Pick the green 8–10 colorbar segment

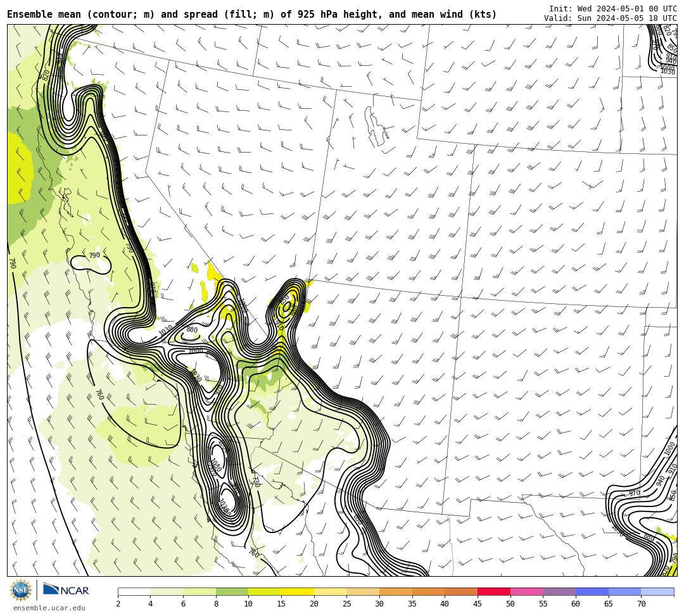(x=232, y=591)
